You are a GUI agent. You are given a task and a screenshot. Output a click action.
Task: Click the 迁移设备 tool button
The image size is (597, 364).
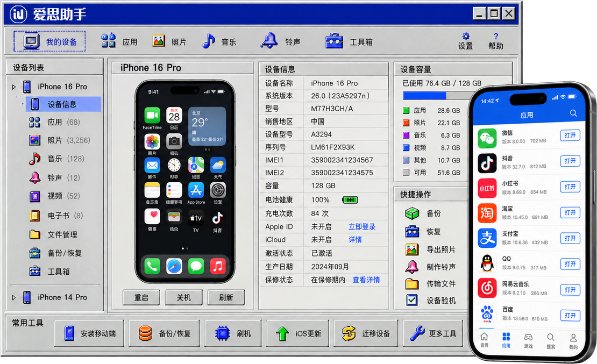point(366,333)
